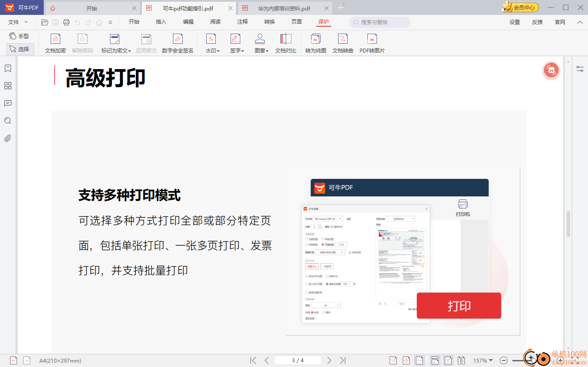Switch to the 开始 home document tab
The image size is (588, 367).
click(x=92, y=8)
